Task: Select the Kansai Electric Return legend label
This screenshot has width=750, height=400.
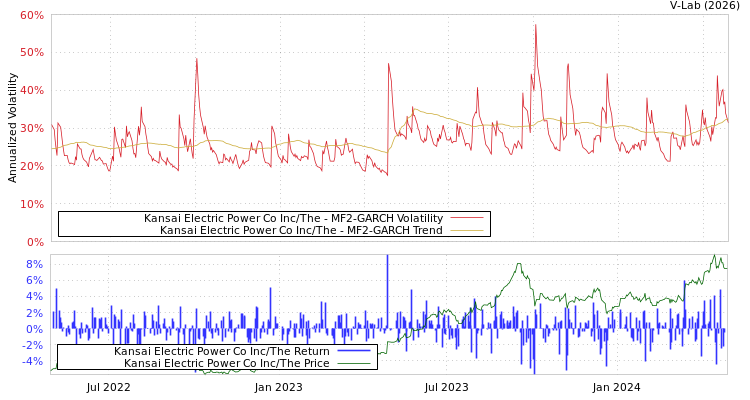Action: pos(223,351)
